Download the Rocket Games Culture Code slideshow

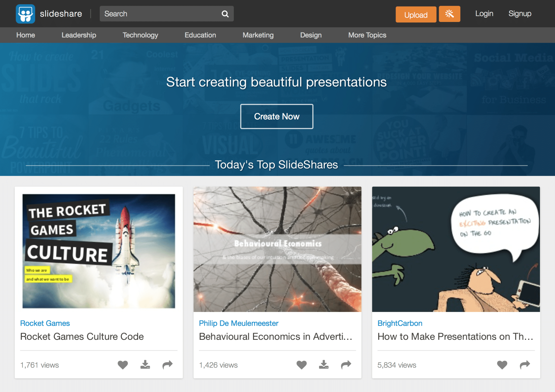(x=145, y=365)
